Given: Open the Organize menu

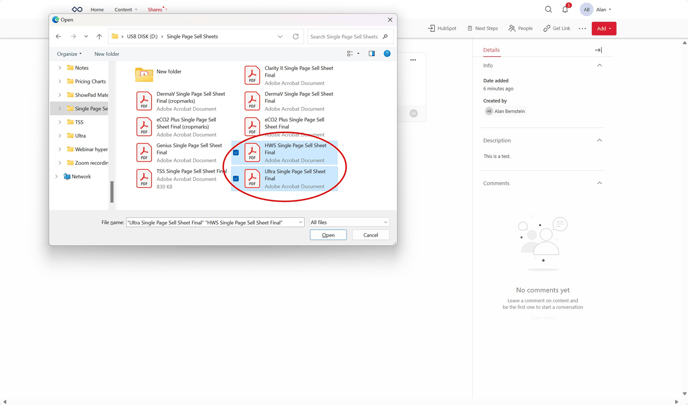Looking at the screenshot, I should (69, 54).
